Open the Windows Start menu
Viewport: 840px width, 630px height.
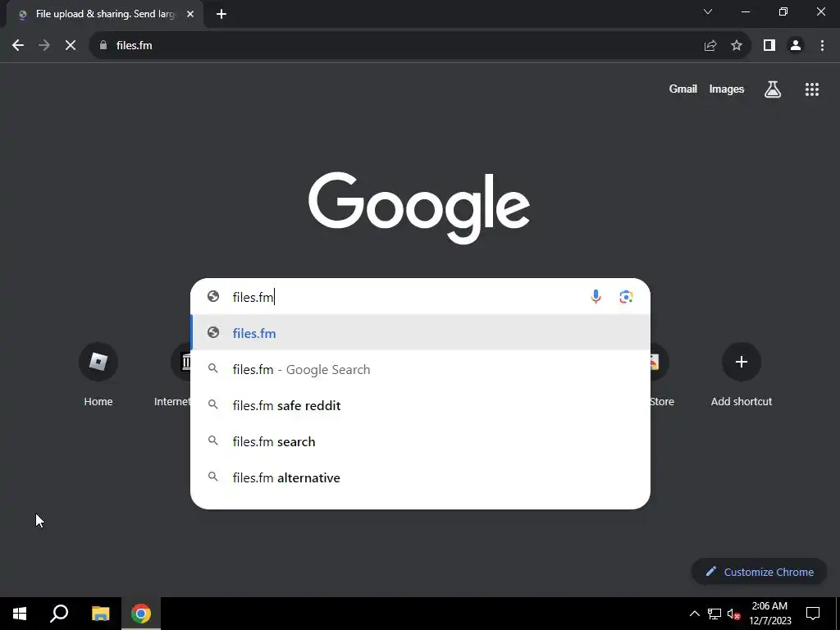click(x=20, y=614)
